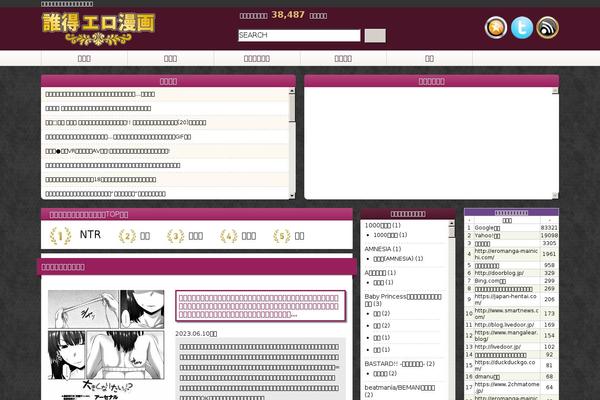The height and width of the screenshot is (400, 600).
Task: Click the 83321 count cell
Action: click(549, 228)
